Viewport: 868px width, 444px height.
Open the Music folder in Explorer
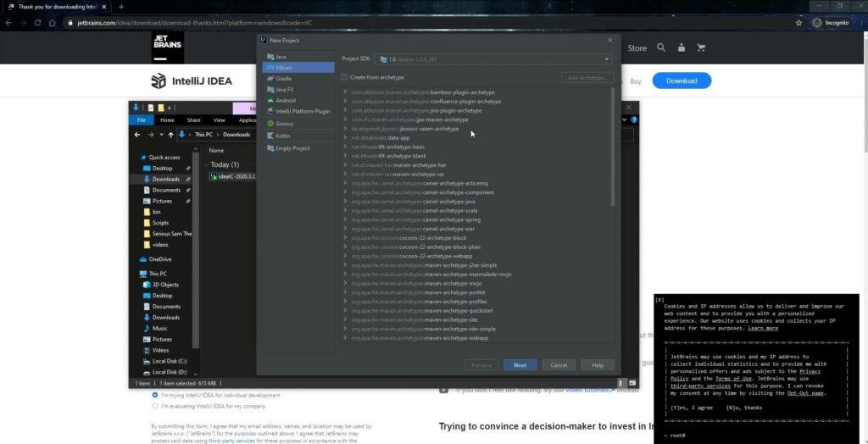pos(159,328)
